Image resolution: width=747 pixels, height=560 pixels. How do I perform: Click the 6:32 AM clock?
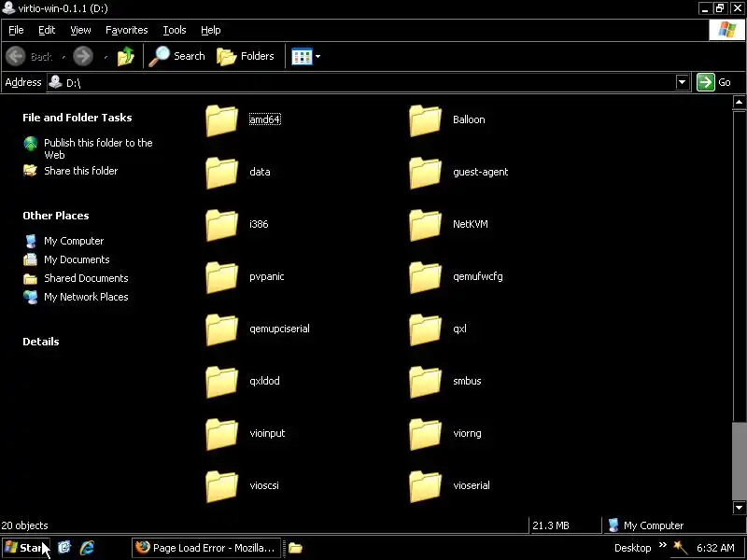715,548
